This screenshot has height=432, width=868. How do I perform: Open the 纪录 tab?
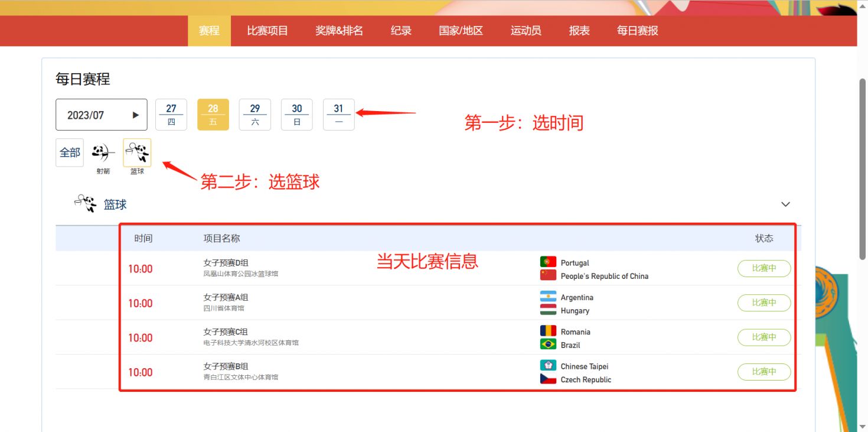[401, 31]
